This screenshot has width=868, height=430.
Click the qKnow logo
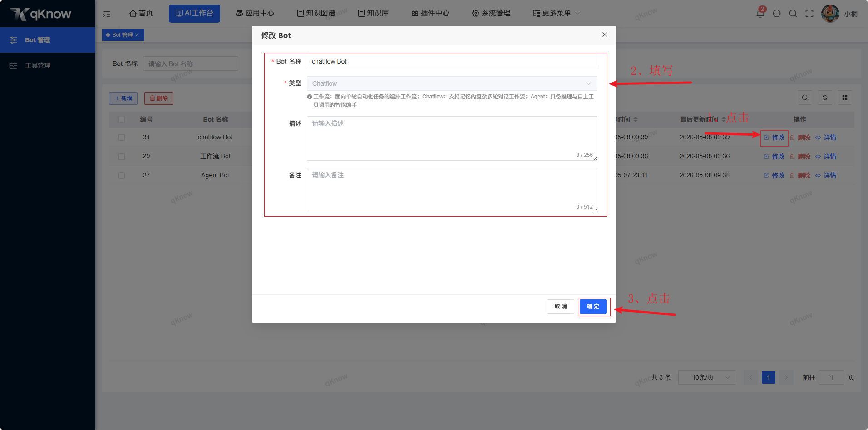pyautogui.click(x=41, y=14)
